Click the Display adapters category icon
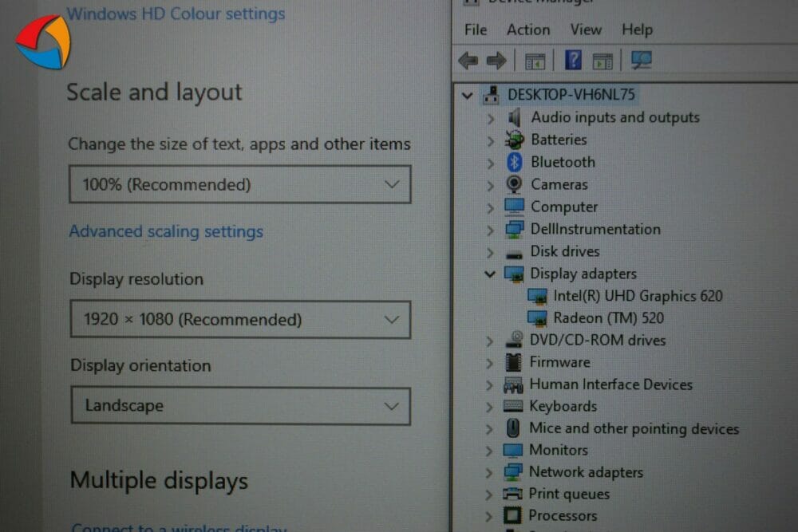The height and width of the screenshot is (532, 798). click(x=514, y=274)
